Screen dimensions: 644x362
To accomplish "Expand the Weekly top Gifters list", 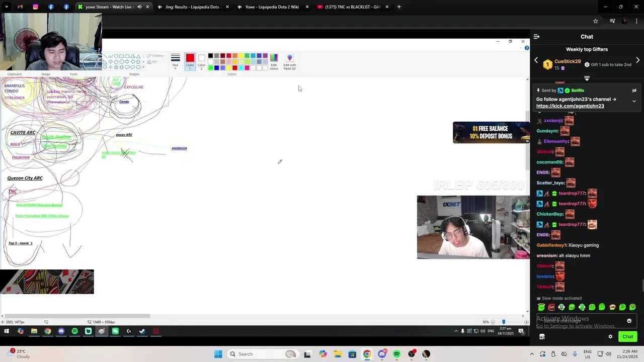I will coord(587,78).
